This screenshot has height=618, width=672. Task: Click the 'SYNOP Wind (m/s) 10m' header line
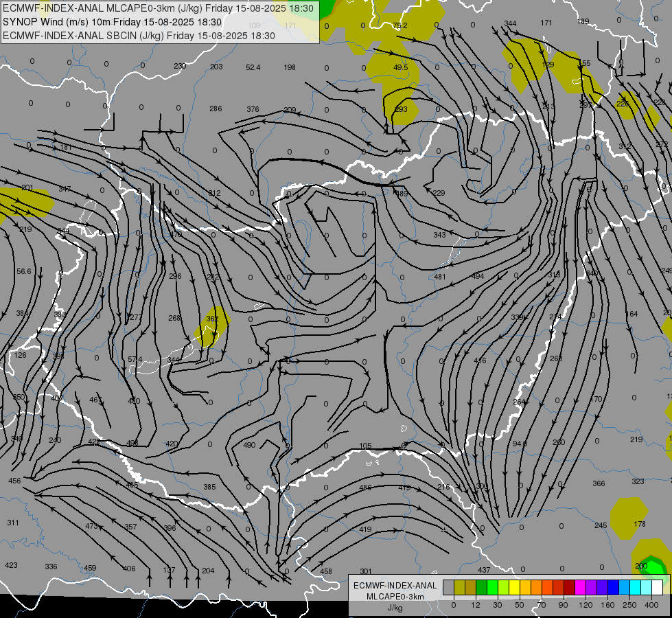tap(113, 22)
